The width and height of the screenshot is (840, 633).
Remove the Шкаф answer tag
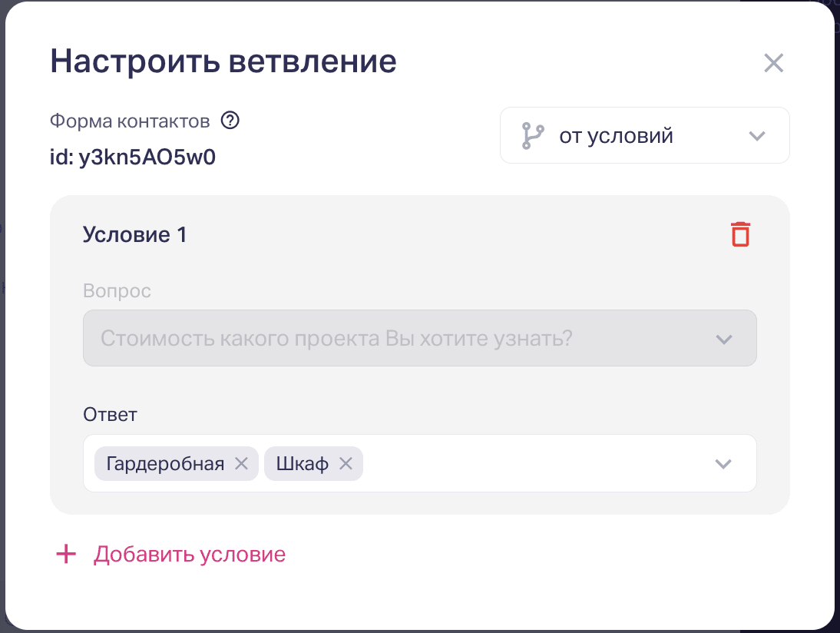pos(346,464)
